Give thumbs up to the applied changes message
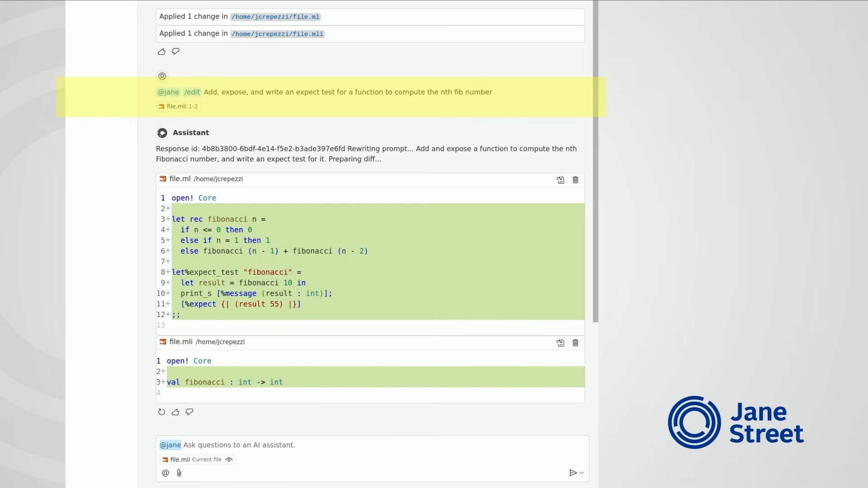Image resolution: width=868 pixels, height=488 pixels. tap(161, 52)
